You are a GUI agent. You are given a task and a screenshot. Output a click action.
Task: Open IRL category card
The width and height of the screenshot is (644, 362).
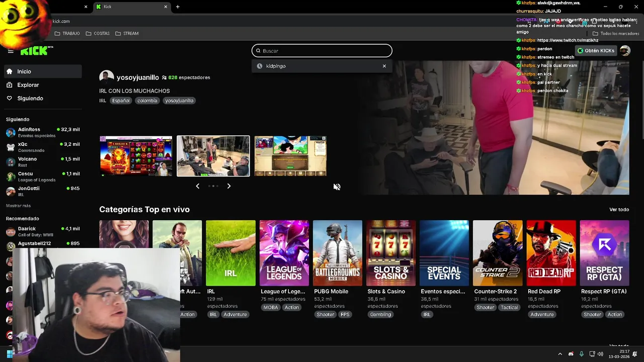(230, 253)
